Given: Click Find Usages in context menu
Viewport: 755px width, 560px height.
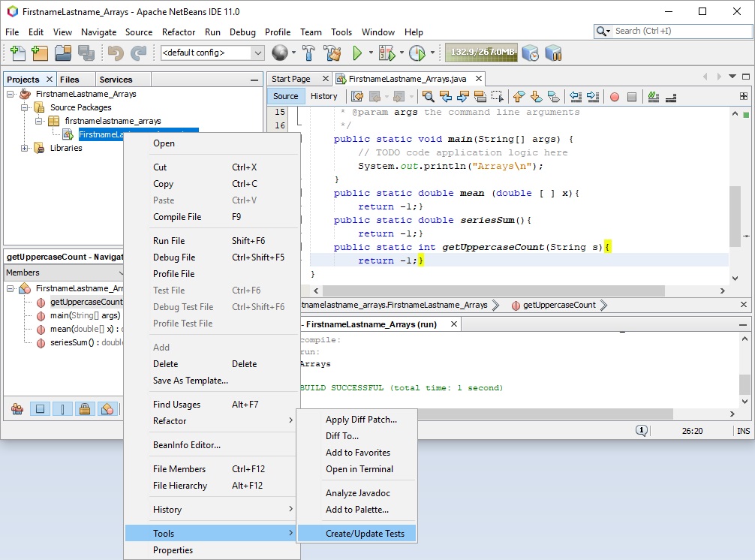Looking at the screenshot, I should point(212,405).
